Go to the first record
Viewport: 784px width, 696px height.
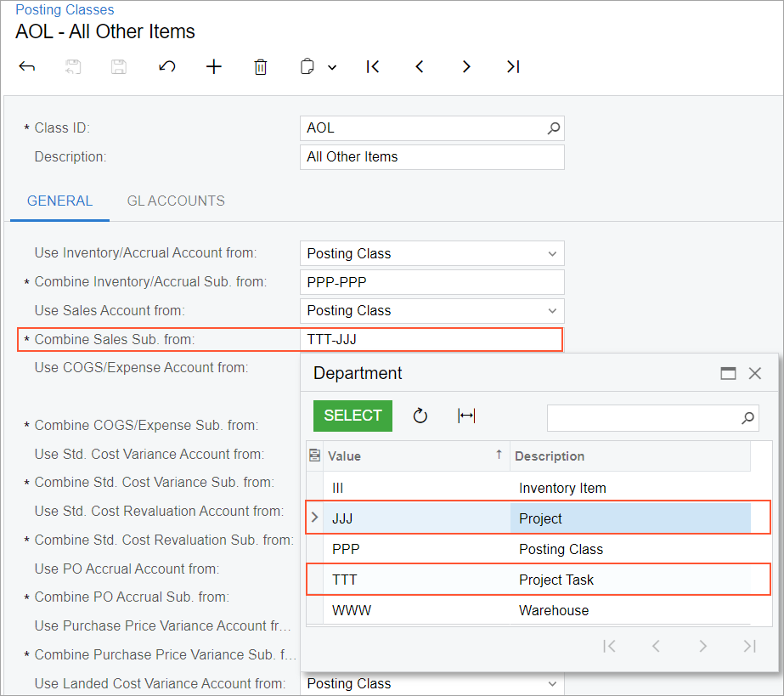[x=373, y=66]
